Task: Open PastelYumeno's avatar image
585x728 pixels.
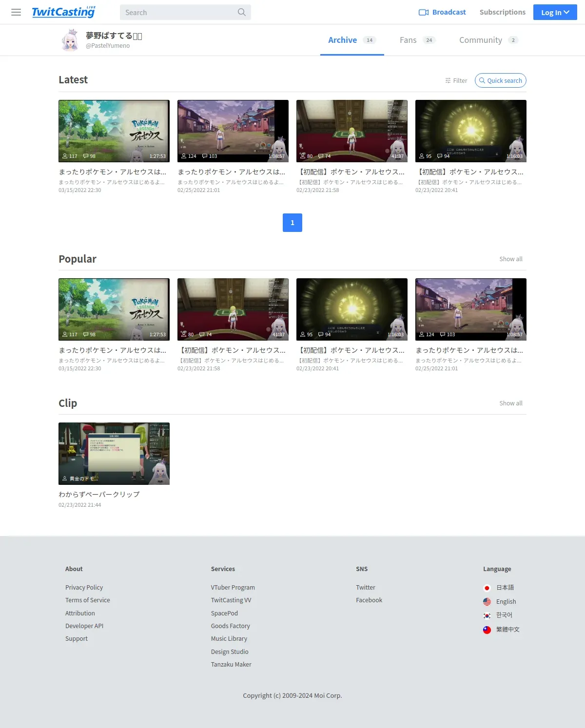Action: point(70,40)
